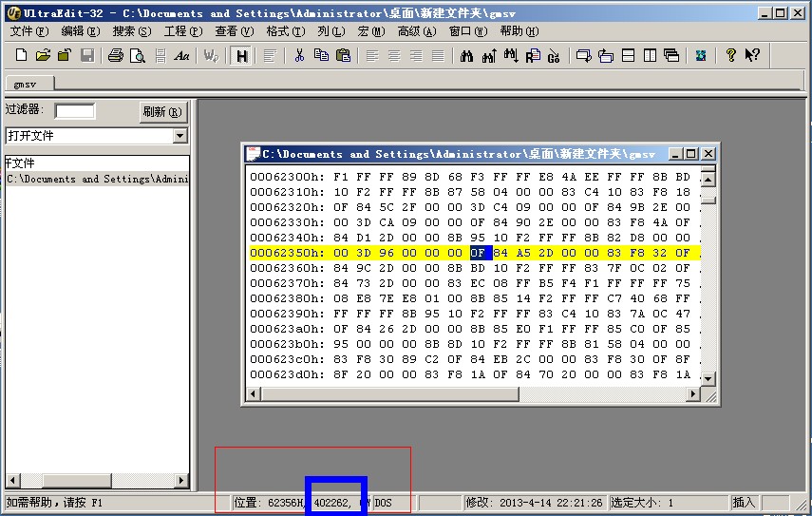Click right arrow of hex window horizontal scrollbar
Image resolution: width=812 pixels, height=516 pixels.
pos(693,394)
